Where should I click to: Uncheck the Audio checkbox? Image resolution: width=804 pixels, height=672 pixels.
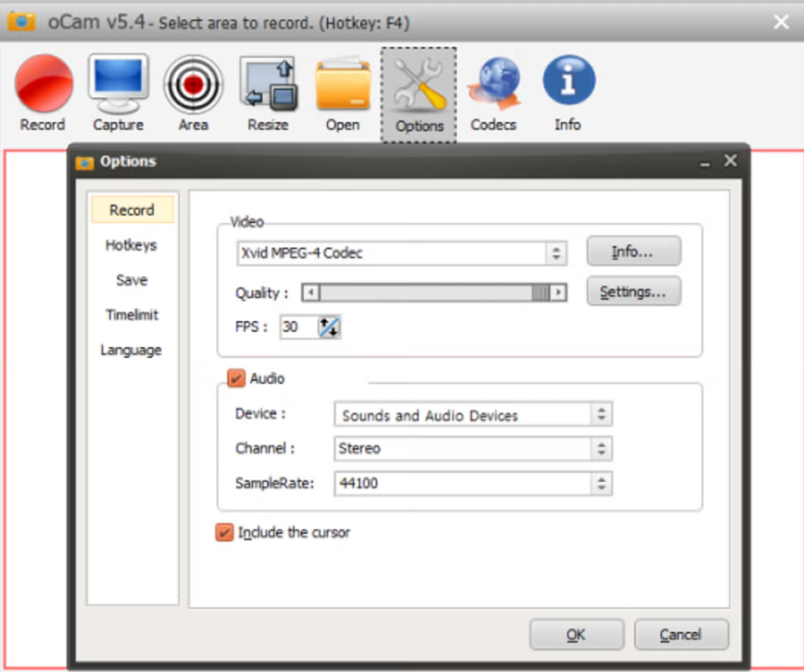pyautogui.click(x=236, y=379)
